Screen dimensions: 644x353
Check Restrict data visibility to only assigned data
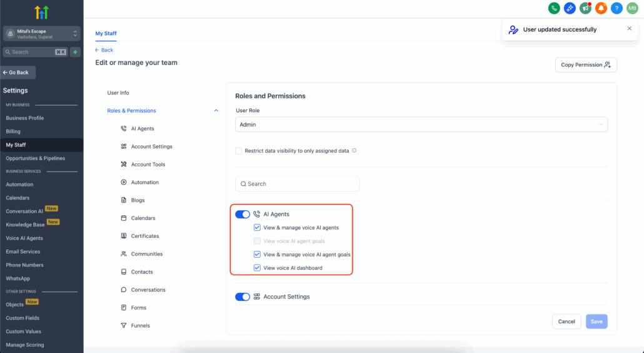pyautogui.click(x=239, y=151)
